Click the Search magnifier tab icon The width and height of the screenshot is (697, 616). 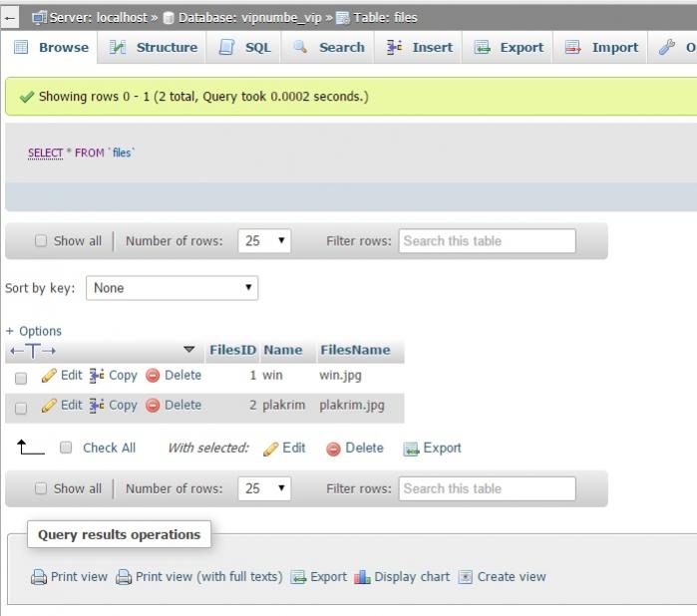300,47
